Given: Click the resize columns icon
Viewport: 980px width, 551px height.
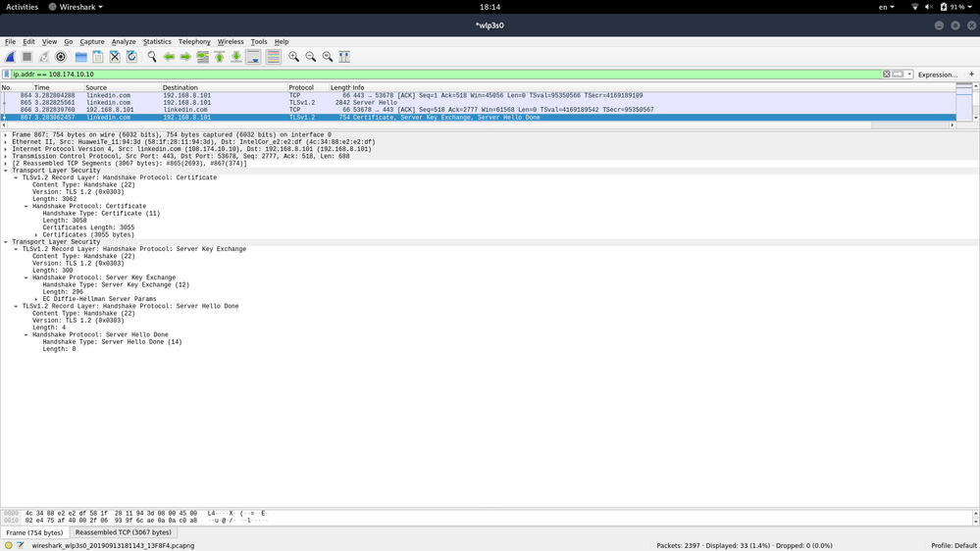Looking at the screenshot, I should pyautogui.click(x=344, y=57).
